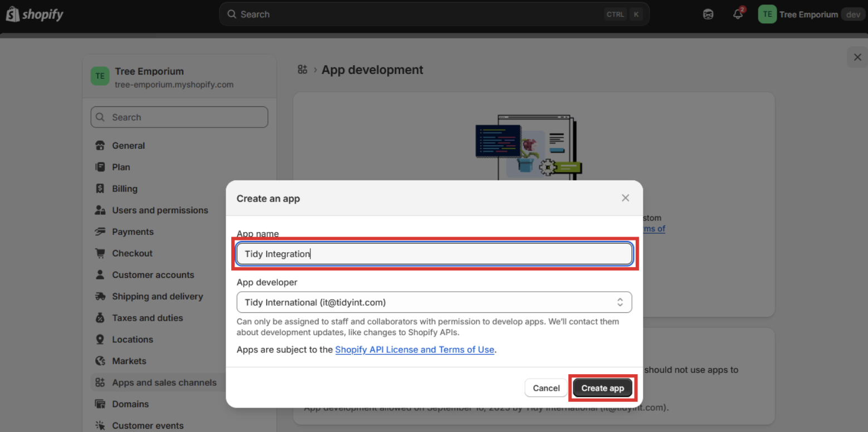Click the Markets globe icon
868x432 pixels.
point(100,361)
